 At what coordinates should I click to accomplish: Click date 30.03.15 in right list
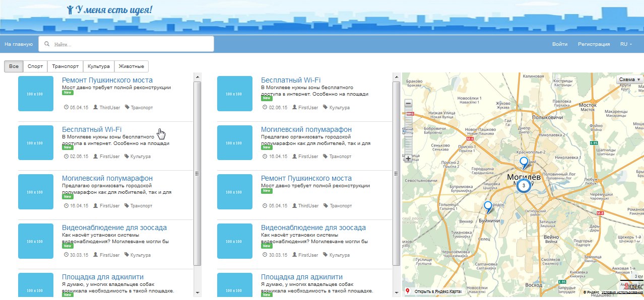[278, 255]
